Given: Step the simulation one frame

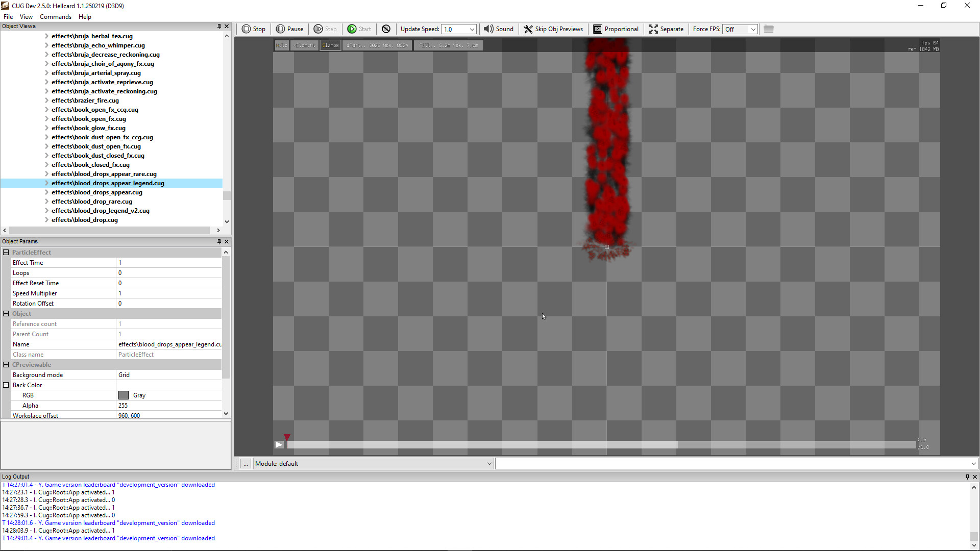Looking at the screenshot, I should coord(325,29).
